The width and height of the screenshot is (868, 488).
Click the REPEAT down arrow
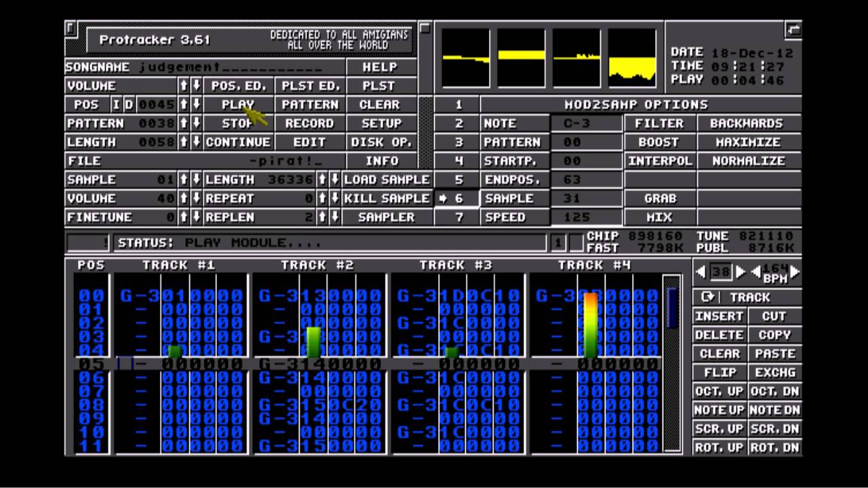click(334, 199)
